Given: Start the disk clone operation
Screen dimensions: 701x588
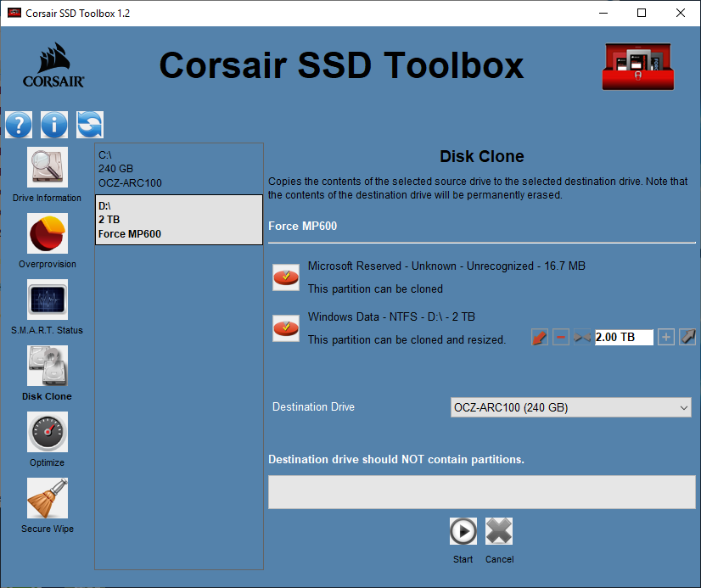Looking at the screenshot, I should [x=463, y=531].
